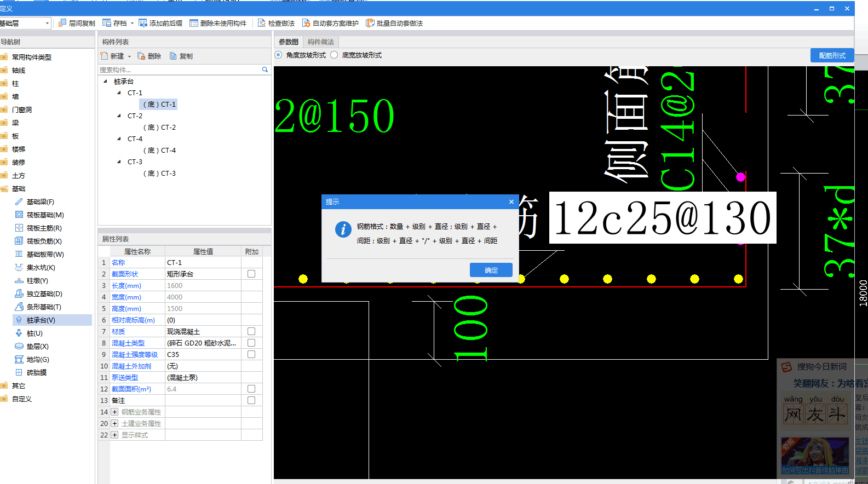
Task: Open the 基础层 floor dropdown
Action: [x=47, y=23]
